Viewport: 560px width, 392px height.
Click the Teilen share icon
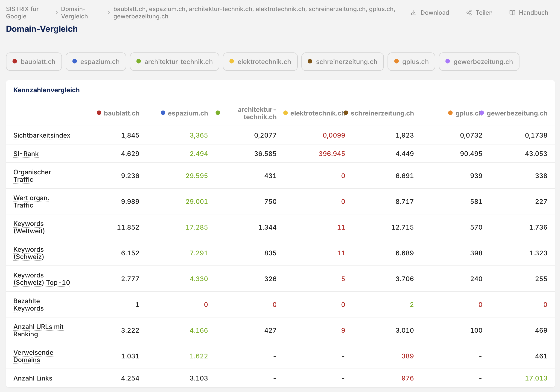click(469, 13)
